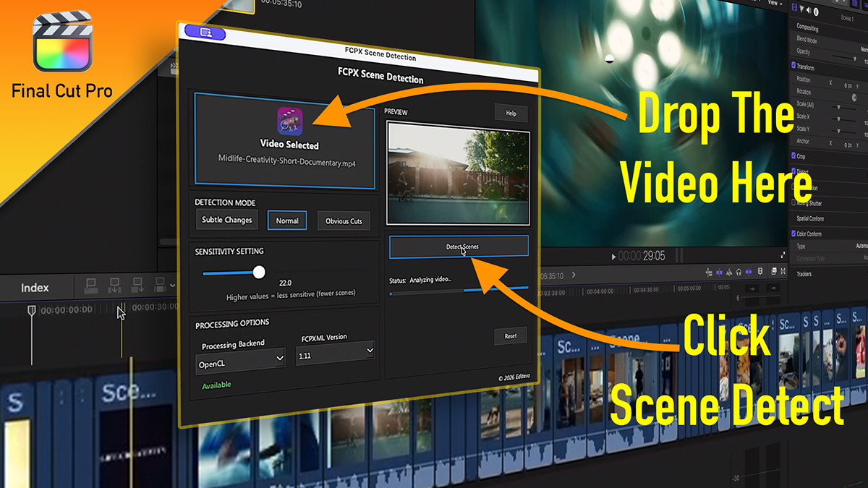Image resolution: width=868 pixels, height=488 pixels.
Task: Open the FCPXML Version dropdown
Action: [x=335, y=351]
